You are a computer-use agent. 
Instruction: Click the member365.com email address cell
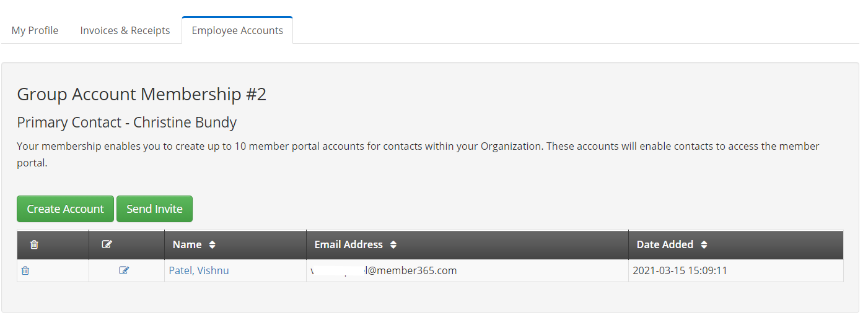[x=467, y=270]
